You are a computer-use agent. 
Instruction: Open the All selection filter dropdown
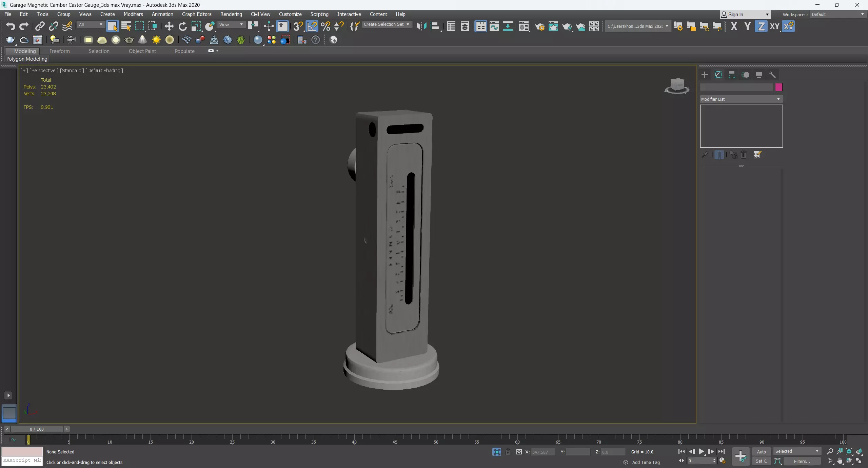90,24
